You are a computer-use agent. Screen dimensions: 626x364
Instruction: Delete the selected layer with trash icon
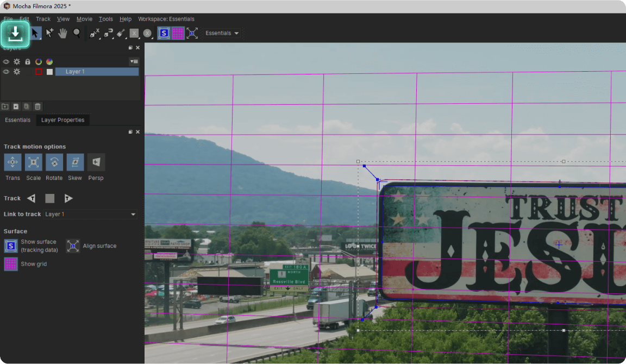pyautogui.click(x=37, y=106)
